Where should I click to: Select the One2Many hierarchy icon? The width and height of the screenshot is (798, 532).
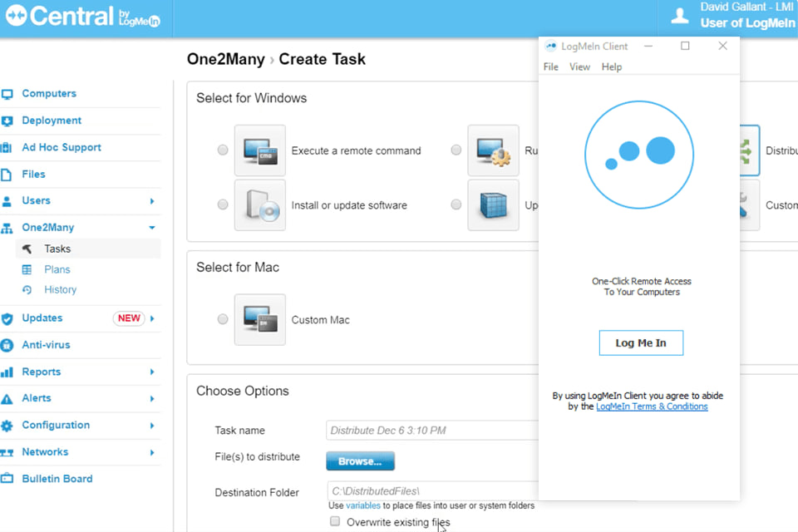(x=7, y=228)
